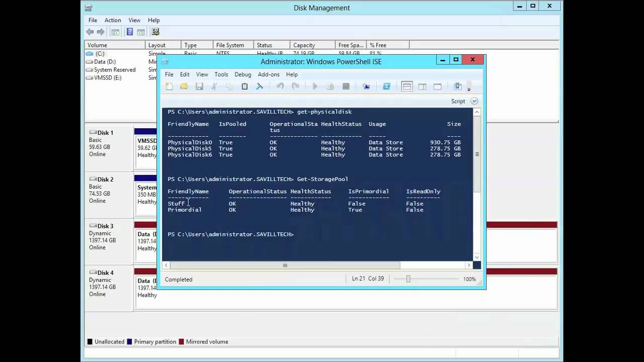Screen dimensions: 644x362
Task: Open File menu in PowerShell ISE
Action: click(169, 74)
